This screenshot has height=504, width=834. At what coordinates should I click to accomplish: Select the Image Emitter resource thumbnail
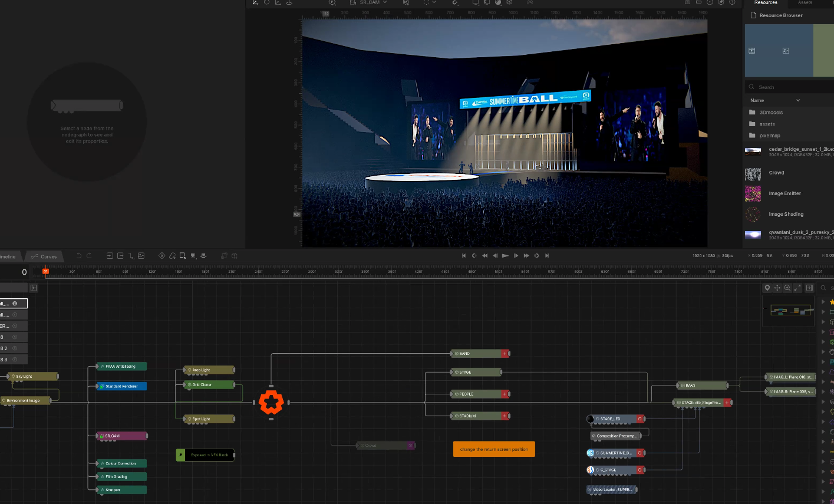753,194
